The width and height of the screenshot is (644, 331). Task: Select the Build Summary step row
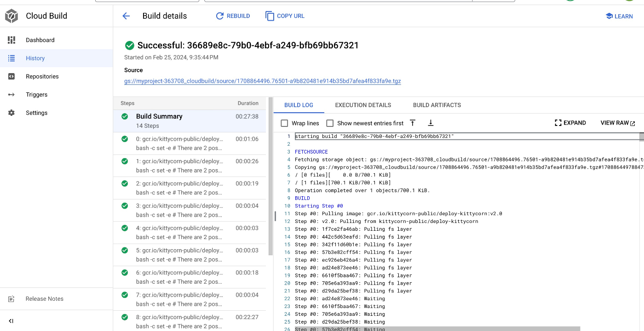tap(190, 121)
